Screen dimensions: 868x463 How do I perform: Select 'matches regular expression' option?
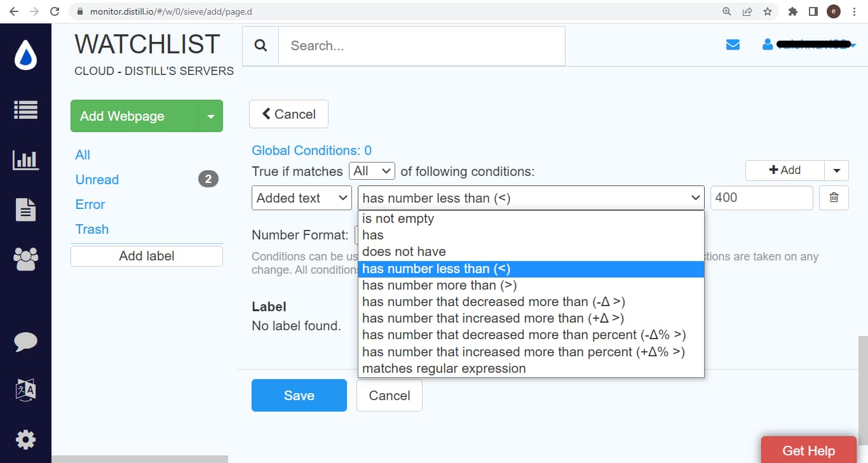pos(444,368)
